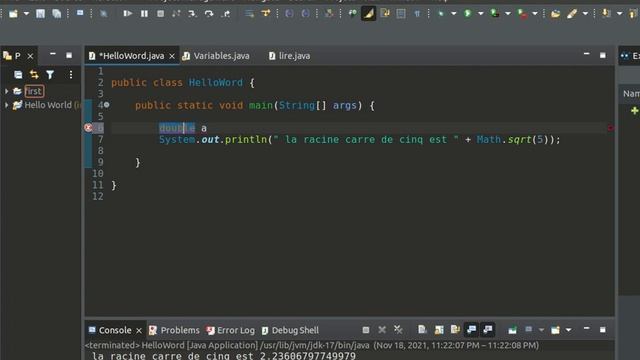The width and height of the screenshot is (640, 360).
Task: Collapse the main method fold marker on line 4
Action: click(x=107, y=105)
